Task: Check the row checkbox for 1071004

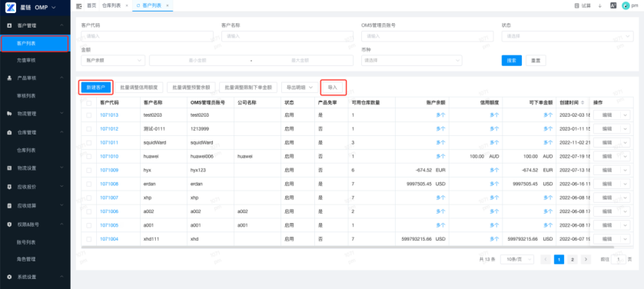Action: tap(89, 239)
